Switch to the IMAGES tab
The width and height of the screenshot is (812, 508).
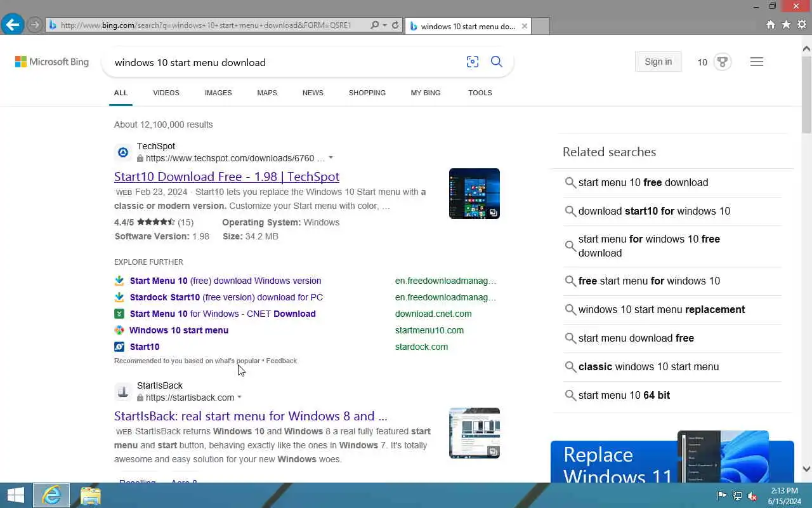click(218, 93)
